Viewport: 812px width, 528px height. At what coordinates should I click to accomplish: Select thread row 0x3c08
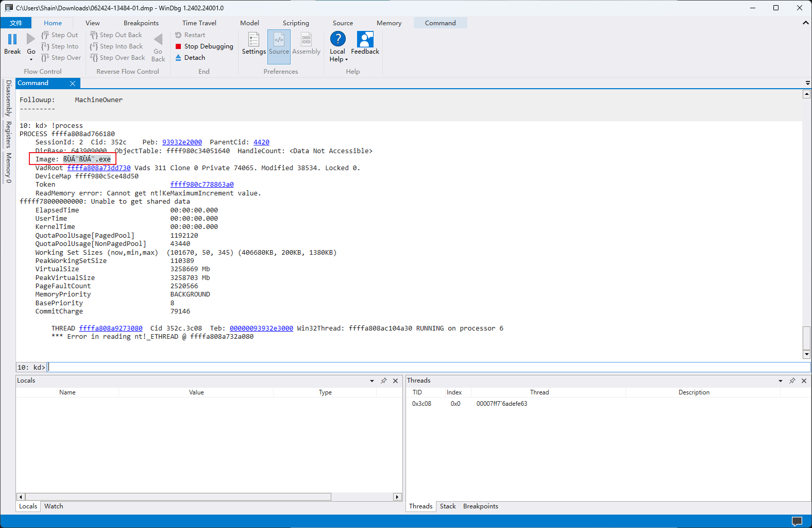(x=608, y=404)
